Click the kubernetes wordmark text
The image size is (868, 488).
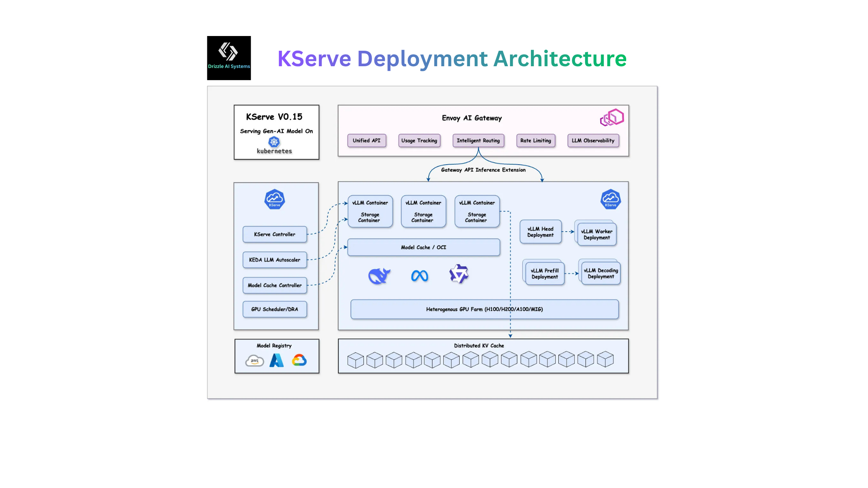coord(274,151)
